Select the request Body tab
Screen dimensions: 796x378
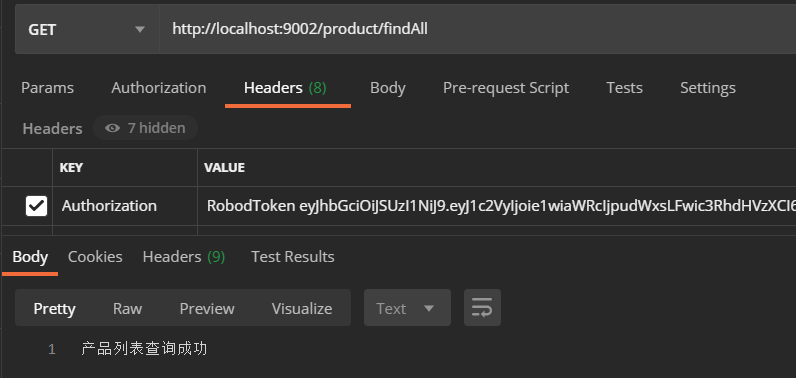coord(388,88)
